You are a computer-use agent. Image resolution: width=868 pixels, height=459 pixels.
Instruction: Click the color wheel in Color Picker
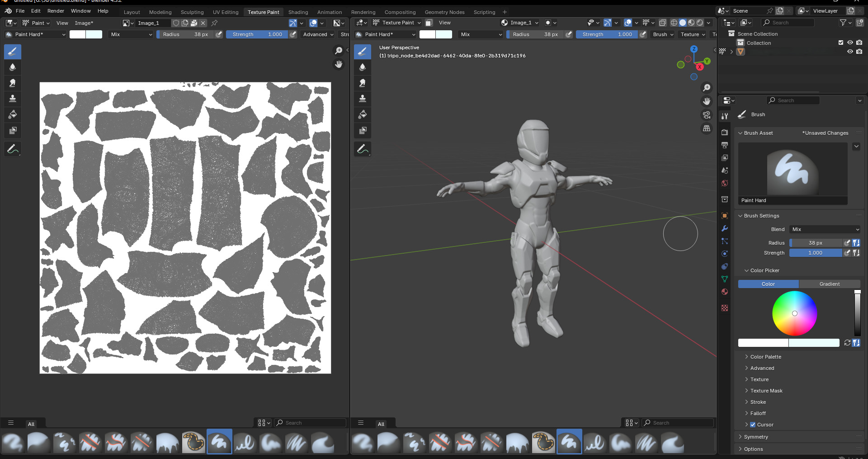coord(794,313)
